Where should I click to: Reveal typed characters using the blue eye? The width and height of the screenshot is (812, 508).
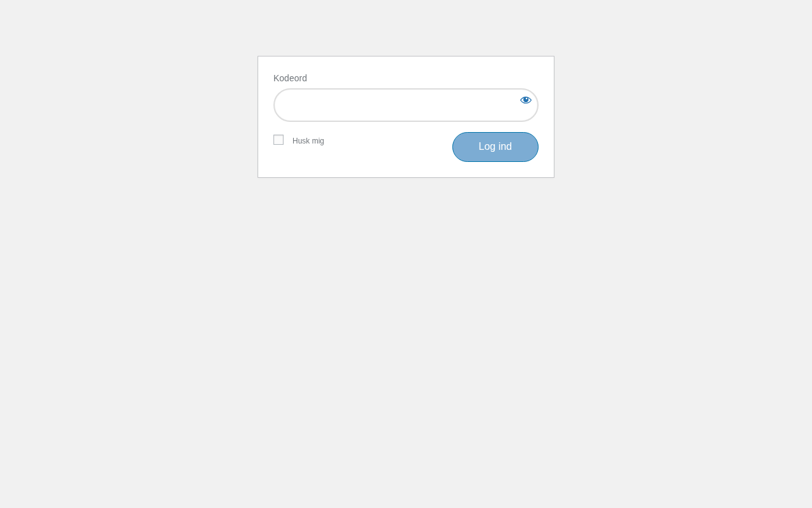(x=526, y=100)
